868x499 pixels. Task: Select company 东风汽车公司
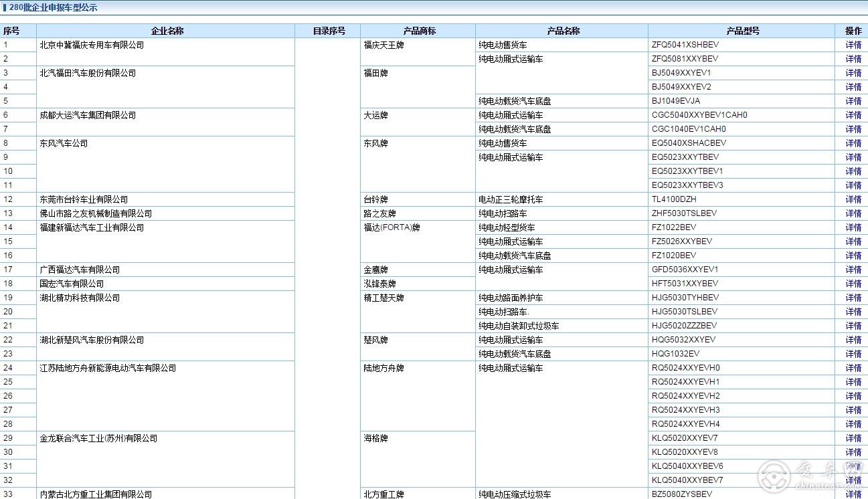64,144
